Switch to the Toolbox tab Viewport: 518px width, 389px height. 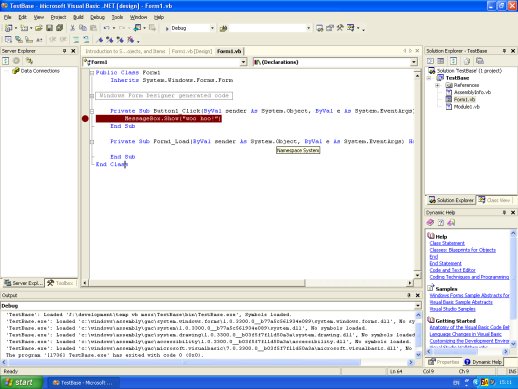pos(61,283)
